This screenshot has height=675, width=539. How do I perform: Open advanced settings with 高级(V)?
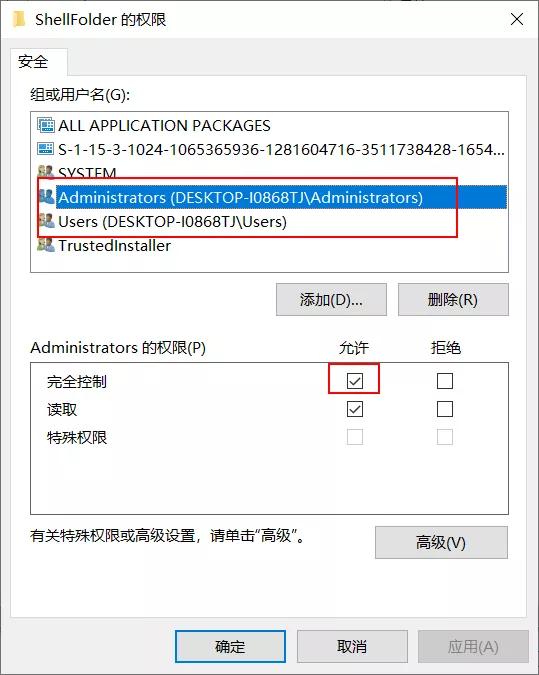tap(441, 542)
